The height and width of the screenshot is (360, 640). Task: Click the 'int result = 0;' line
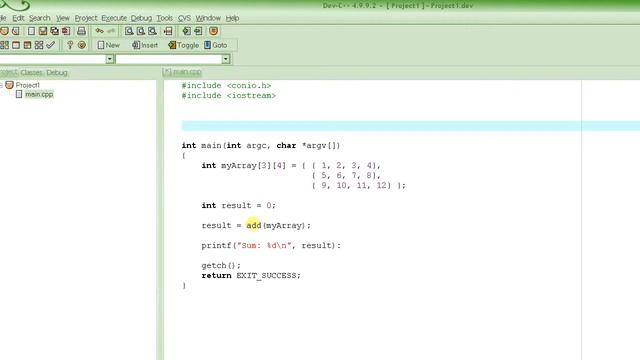238,205
